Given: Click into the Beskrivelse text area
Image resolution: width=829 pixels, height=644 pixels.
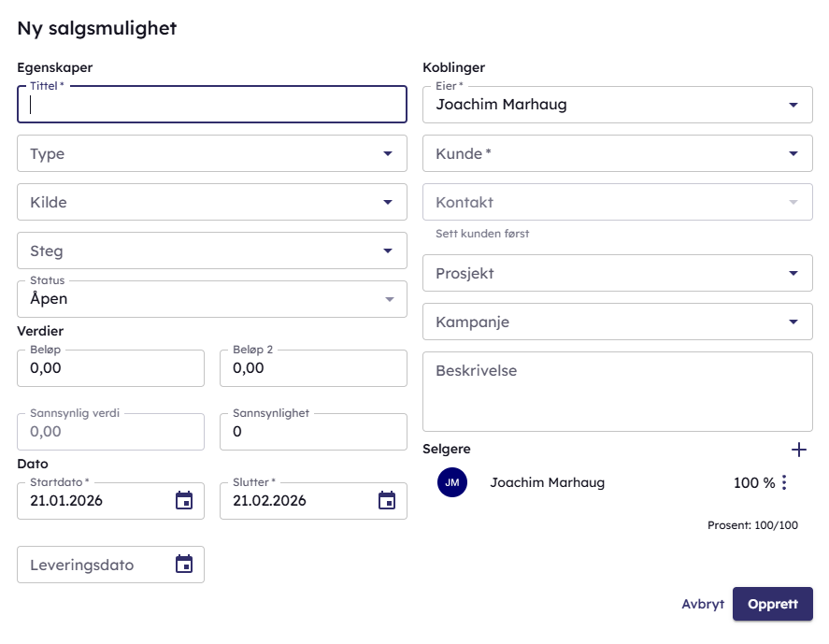Looking at the screenshot, I should coord(617,392).
